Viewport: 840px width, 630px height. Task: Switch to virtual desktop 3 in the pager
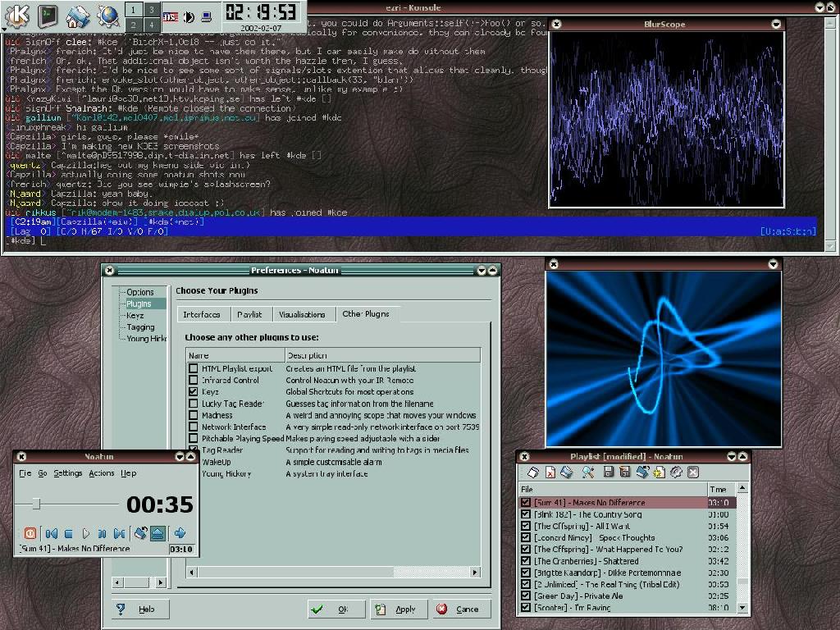(x=152, y=10)
